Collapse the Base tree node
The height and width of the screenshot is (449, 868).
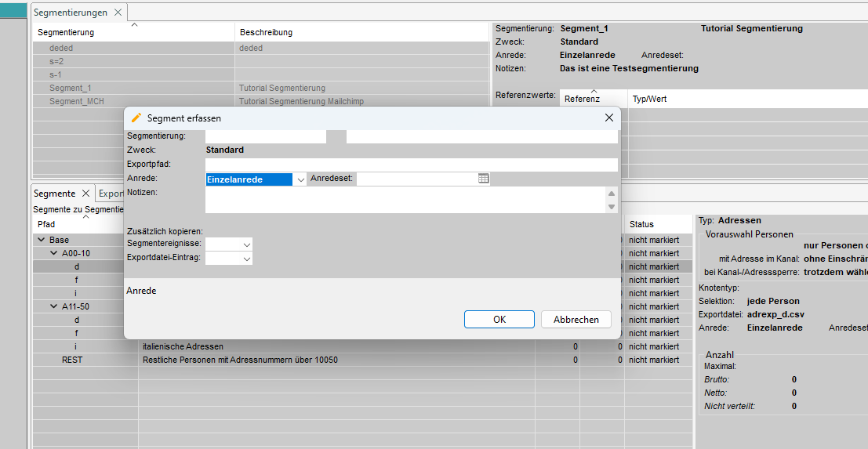click(41, 240)
